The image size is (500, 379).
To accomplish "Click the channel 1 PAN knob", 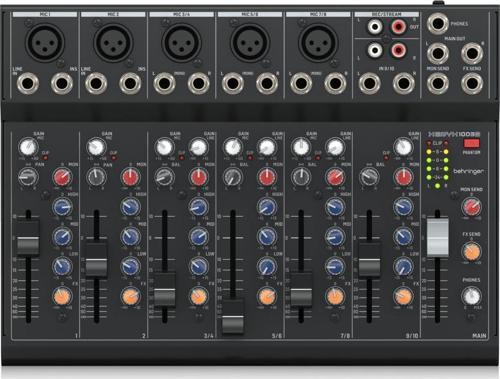I will [28, 177].
